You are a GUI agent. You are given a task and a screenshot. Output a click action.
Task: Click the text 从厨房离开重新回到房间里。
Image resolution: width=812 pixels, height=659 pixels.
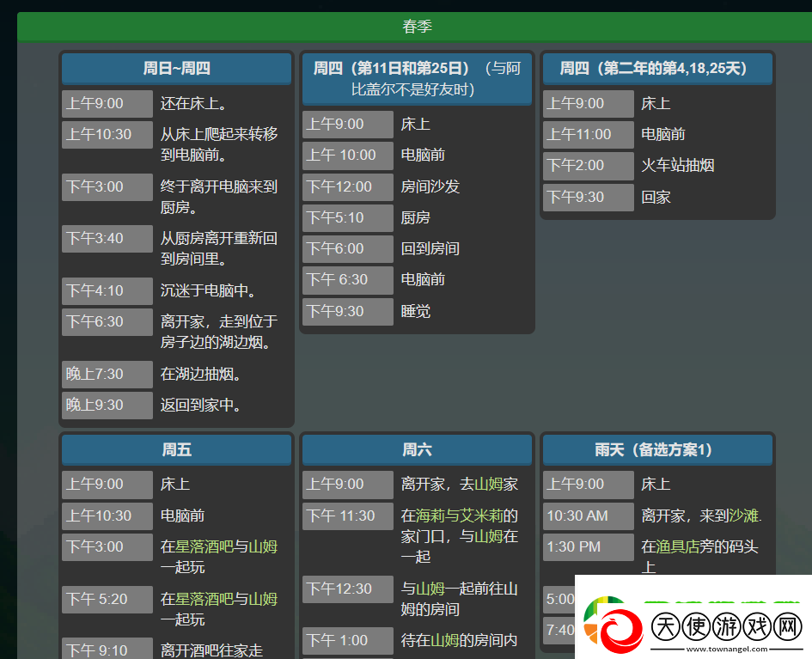click(x=219, y=248)
